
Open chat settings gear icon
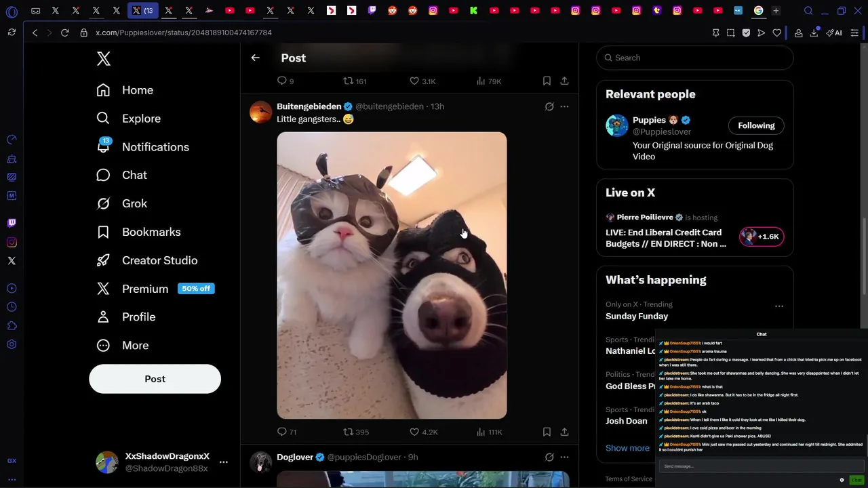(x=842, y=480)
